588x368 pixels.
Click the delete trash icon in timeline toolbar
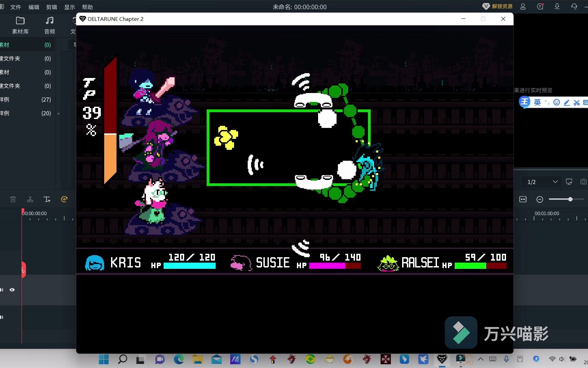(13, 199)
